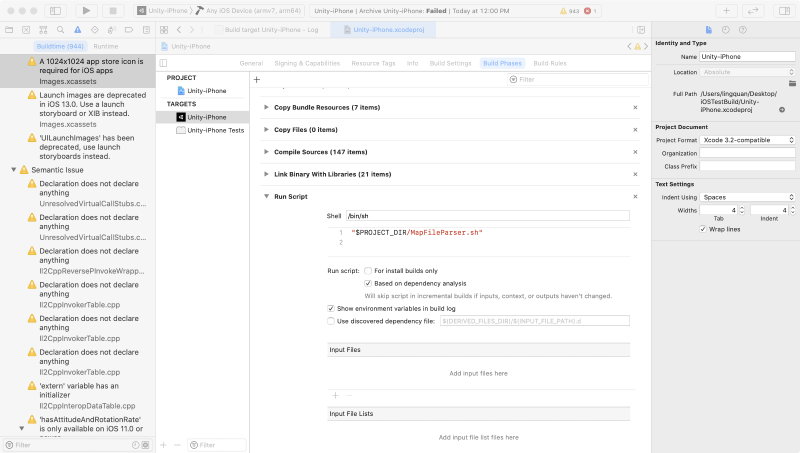Open the Location dropdown
Viewport: 800px width, 453px height.
747,72
